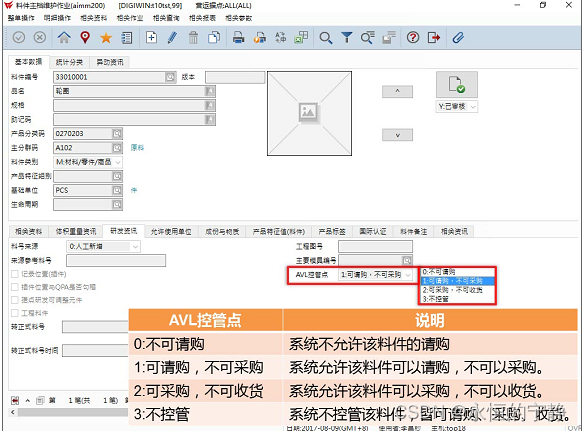
Task: Toggle the 插件位置与QPA是否勾稽 checkbox
Action: coord(15,287)
